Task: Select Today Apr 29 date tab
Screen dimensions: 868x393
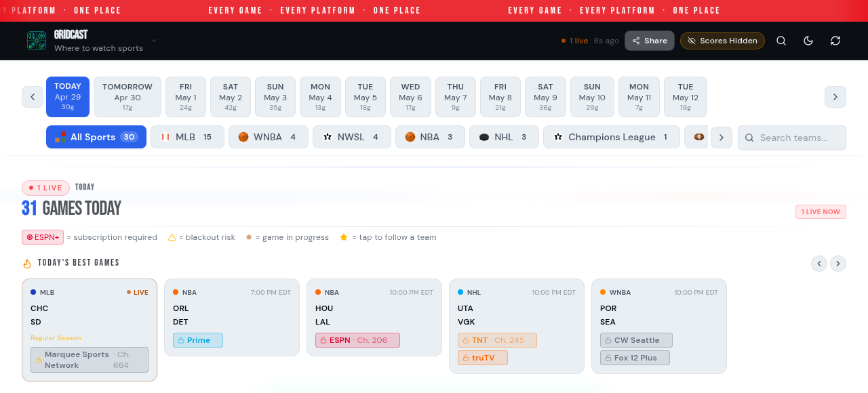Action: coord(68,97)
